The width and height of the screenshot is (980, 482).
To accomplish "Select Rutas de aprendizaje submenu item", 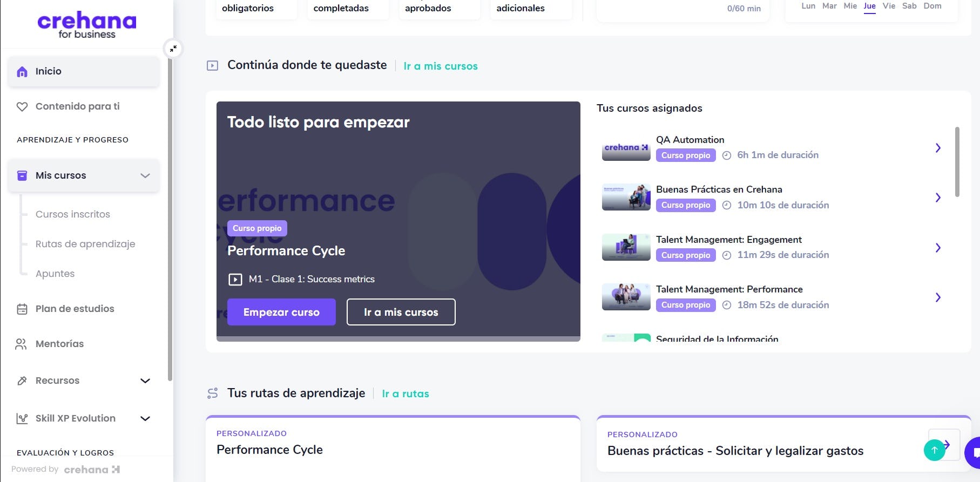I will [x=85, y=244].
